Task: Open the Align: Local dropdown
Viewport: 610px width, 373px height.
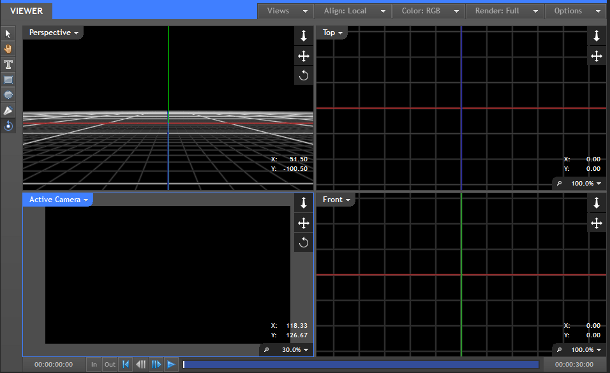Action: coord(353,11)
